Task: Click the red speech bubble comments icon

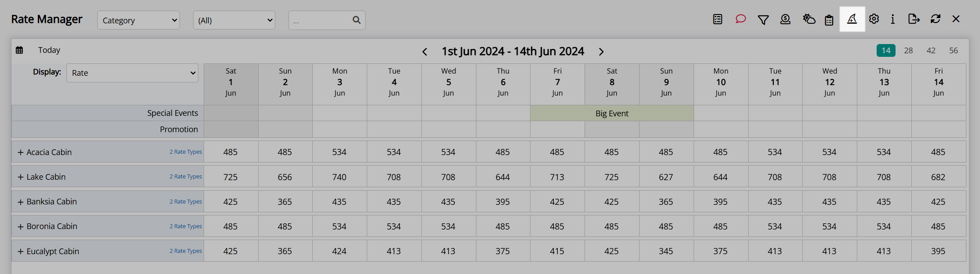Action: pos(741,19)
